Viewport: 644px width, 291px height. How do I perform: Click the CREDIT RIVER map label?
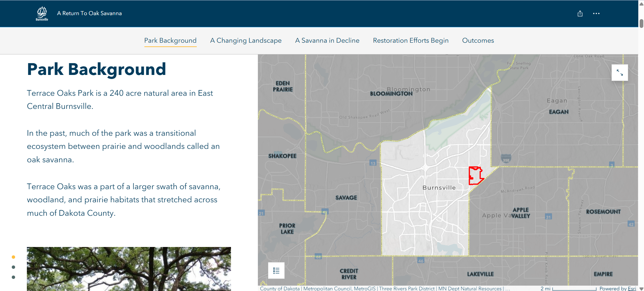(x=349, y=274)
